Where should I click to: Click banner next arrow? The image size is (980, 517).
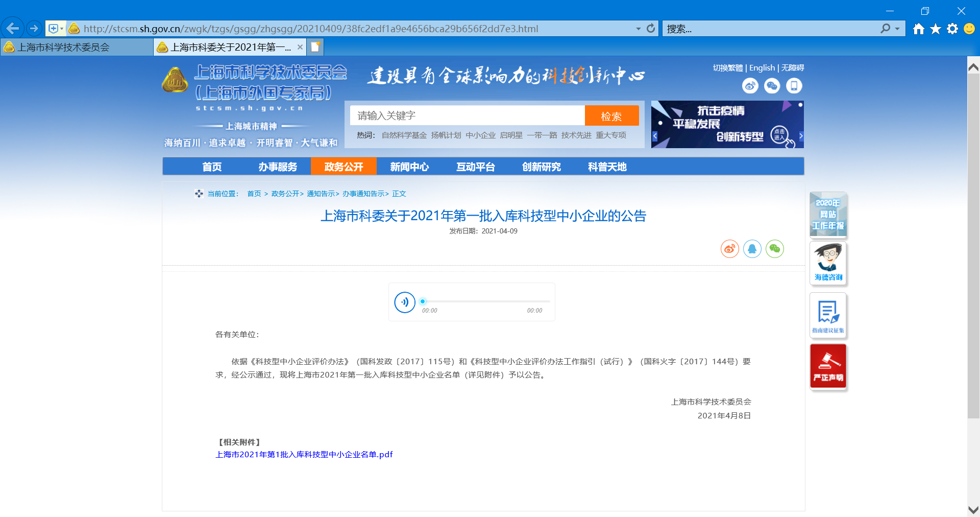pyautogui.click(x=801, y=136)
